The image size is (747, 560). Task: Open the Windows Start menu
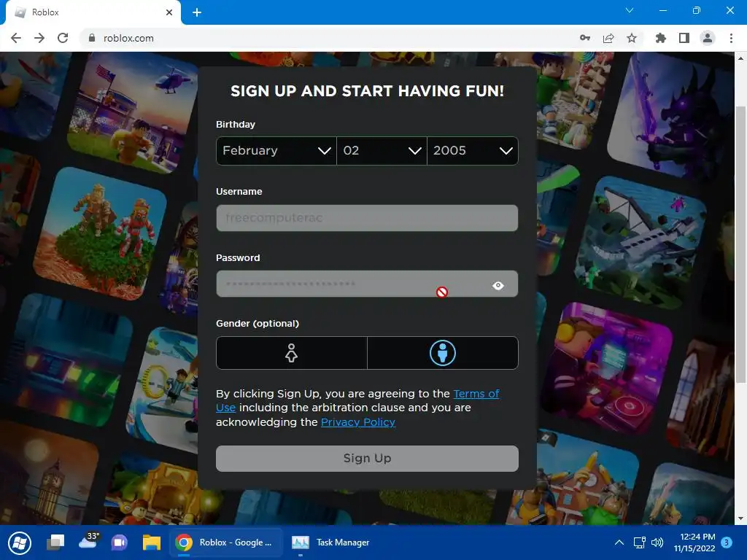click(20, 542)
